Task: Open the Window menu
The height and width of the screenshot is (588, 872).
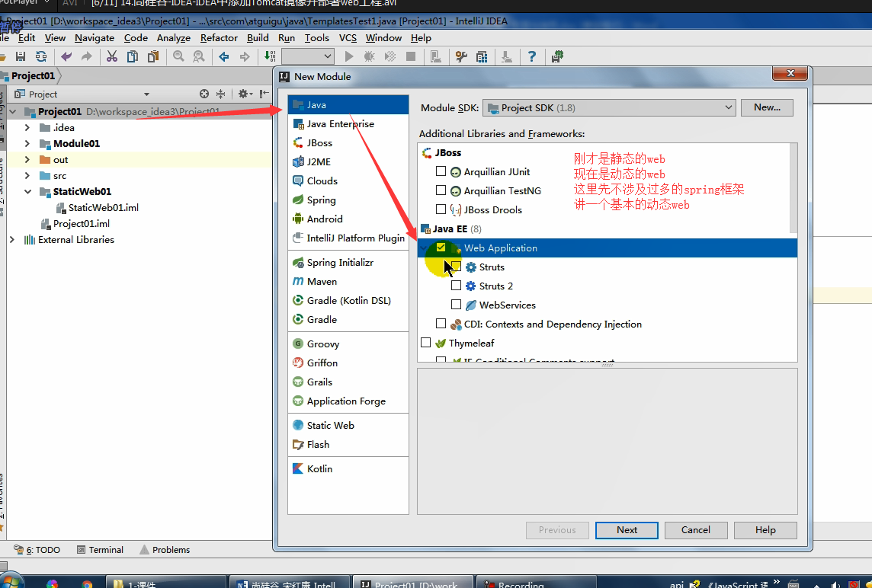Action: (383, 38)
